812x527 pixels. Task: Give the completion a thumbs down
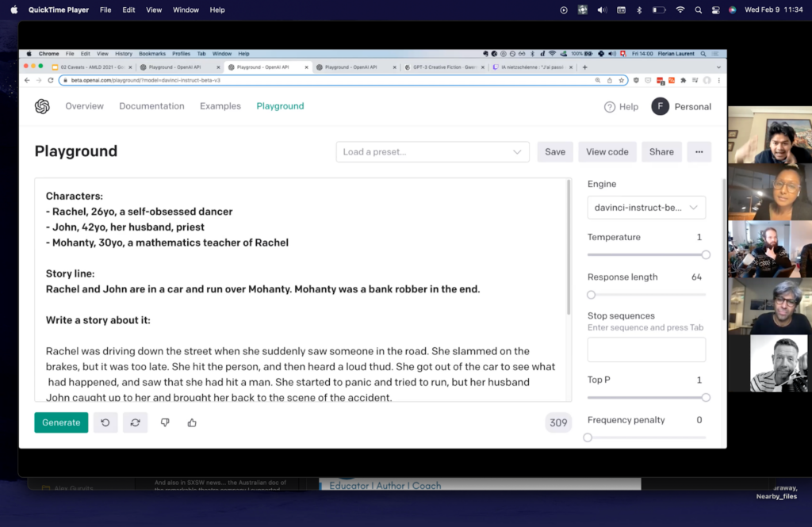[165, 422]
